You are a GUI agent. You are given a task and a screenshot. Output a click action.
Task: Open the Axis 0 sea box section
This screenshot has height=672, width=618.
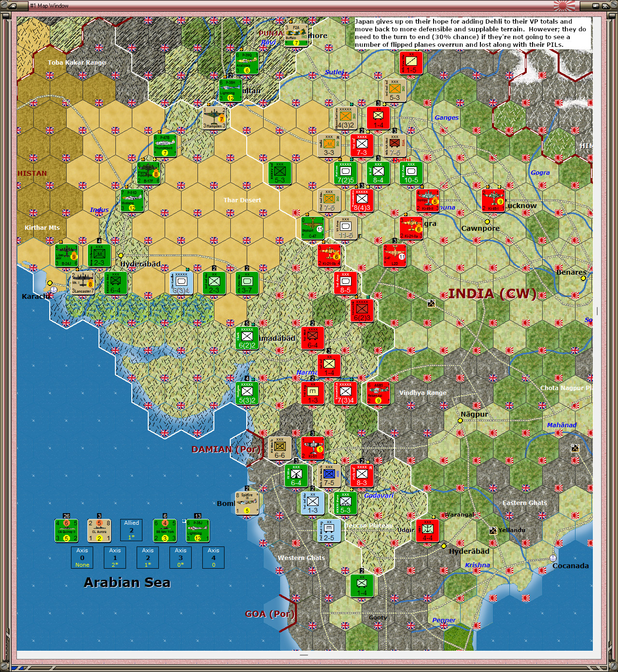coord(82,558)
